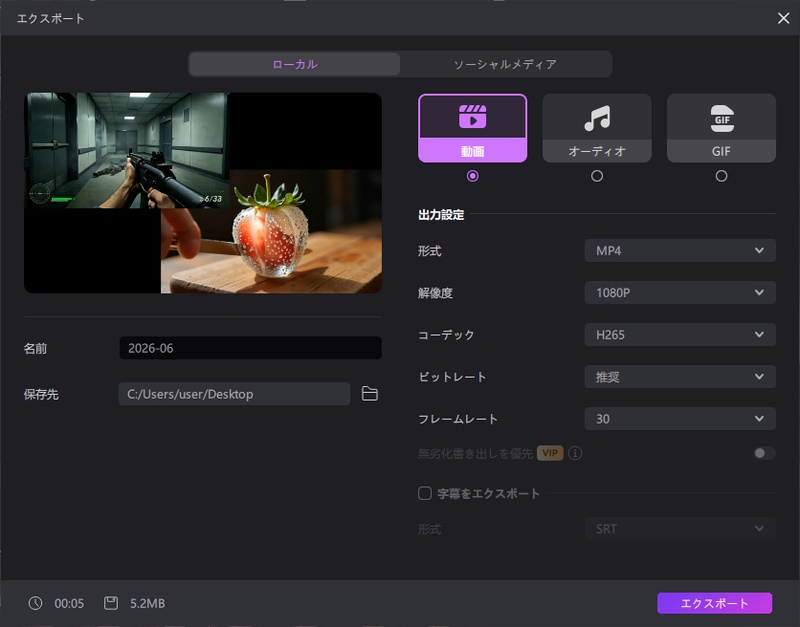Open the 解像度 1080P dropdown
The height and width of the screenshot is (627, 800).
(x=680, y=292)
